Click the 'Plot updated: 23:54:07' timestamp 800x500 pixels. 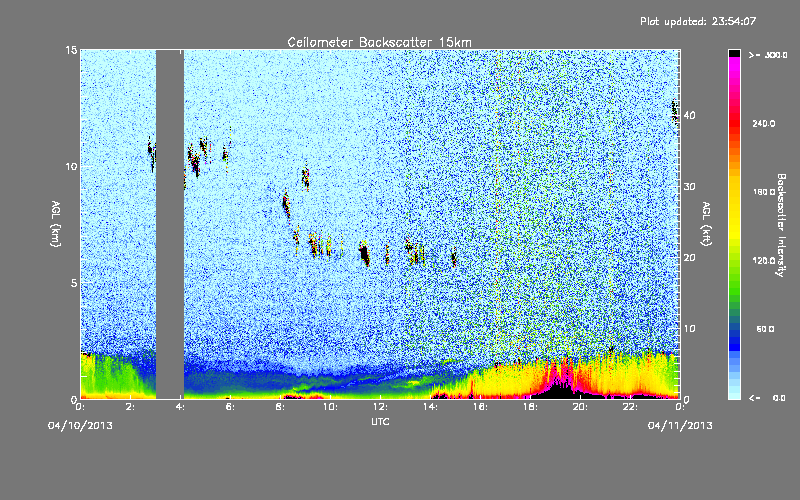[x=698, y=21]
